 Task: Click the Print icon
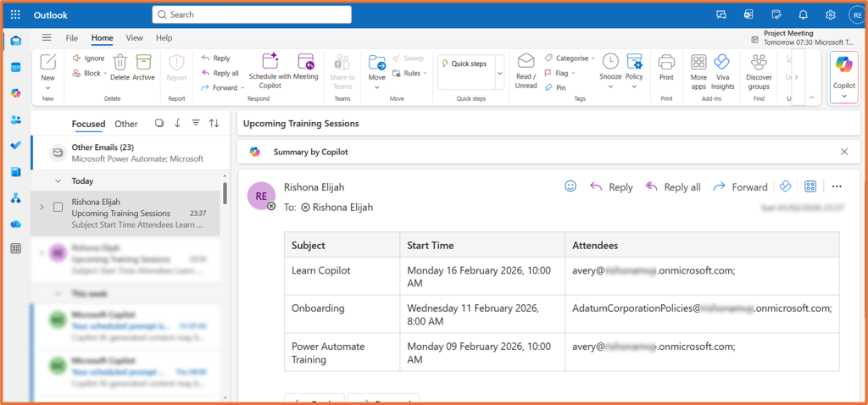click(x=666, y=67)
